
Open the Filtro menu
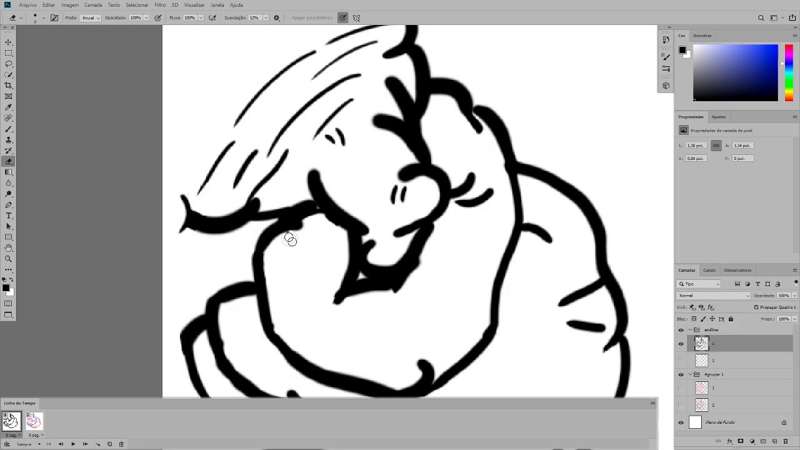coord(160,5)
